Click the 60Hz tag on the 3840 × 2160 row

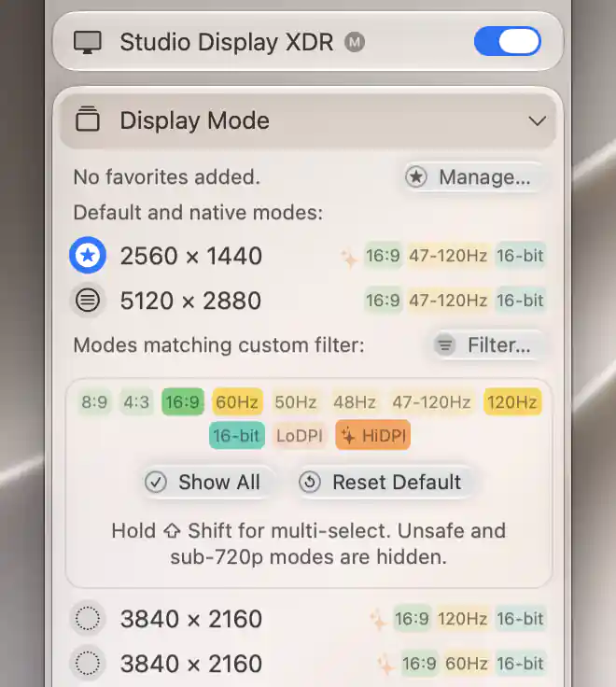(x=466, y=664)
